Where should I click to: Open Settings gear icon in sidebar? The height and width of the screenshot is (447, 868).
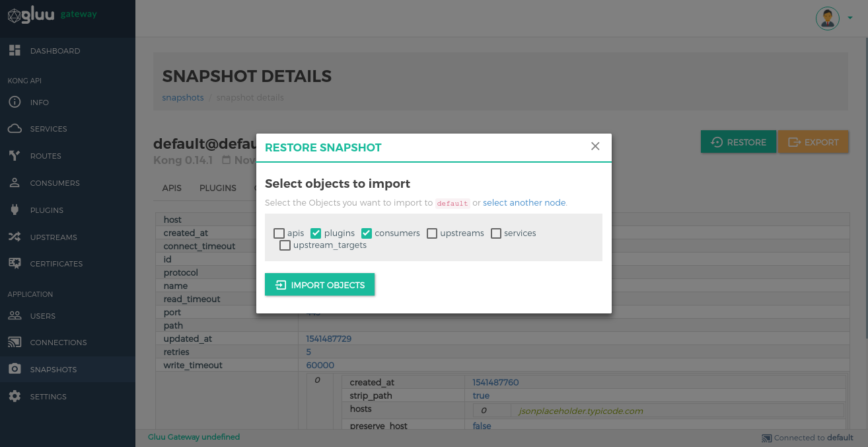tap(15, 397)
